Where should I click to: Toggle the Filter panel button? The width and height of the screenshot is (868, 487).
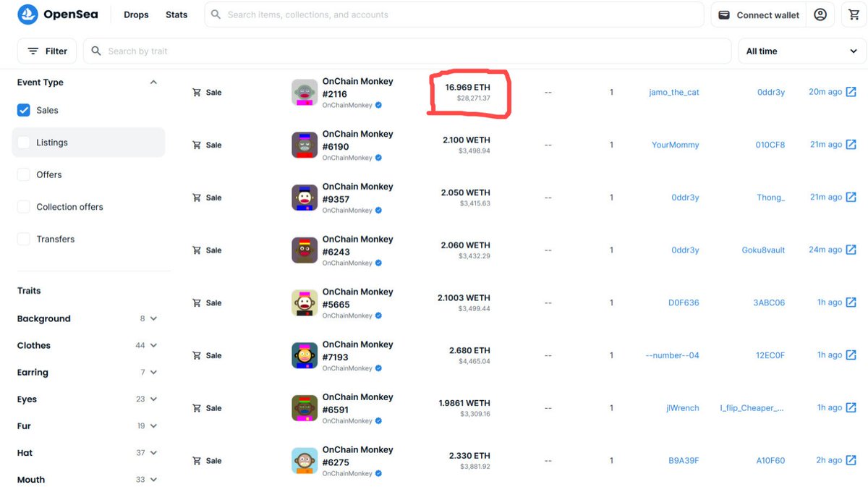click(x=47, y=51)
